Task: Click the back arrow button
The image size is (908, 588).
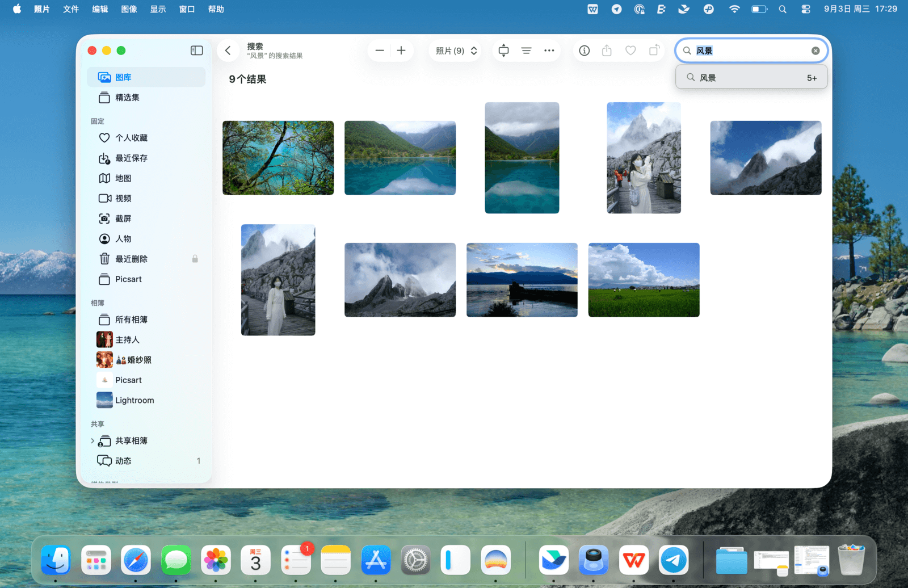Action: (228, 51)
